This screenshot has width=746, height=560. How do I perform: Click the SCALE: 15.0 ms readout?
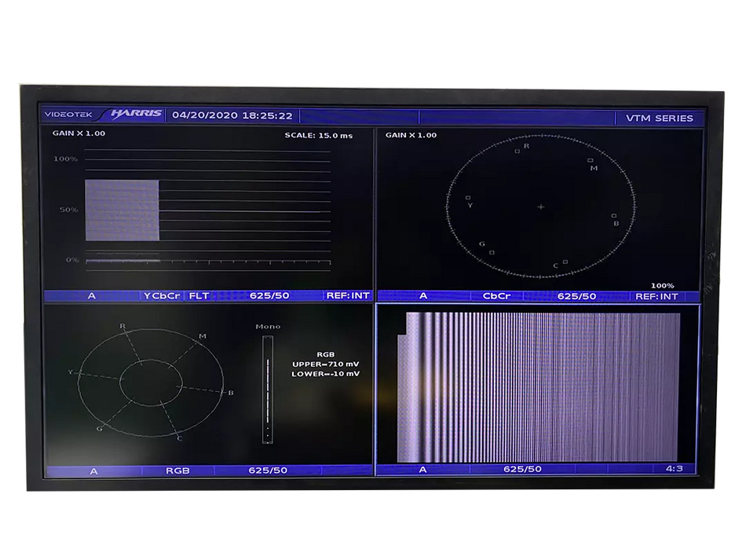coord(319,135)
